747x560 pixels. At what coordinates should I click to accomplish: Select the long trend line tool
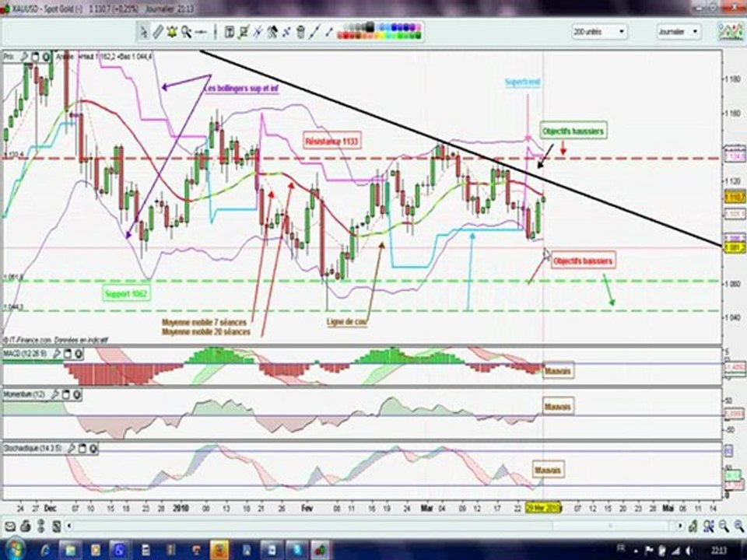click(314, 32)
